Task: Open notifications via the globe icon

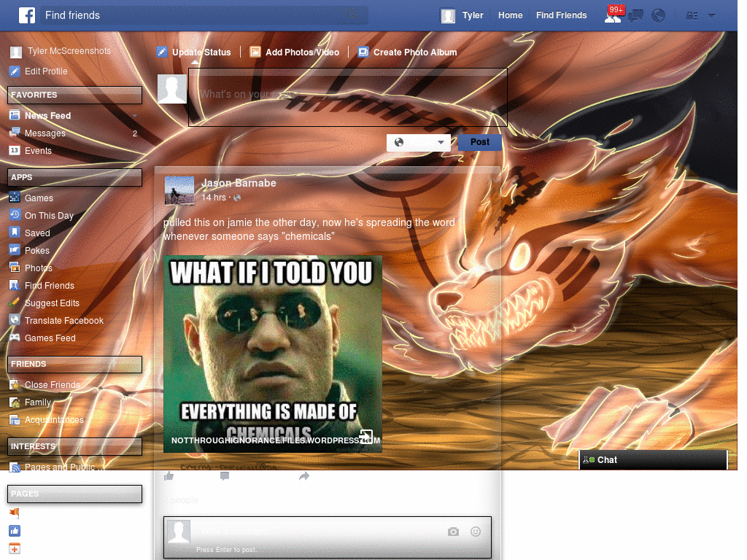Action: coord(658,15)
